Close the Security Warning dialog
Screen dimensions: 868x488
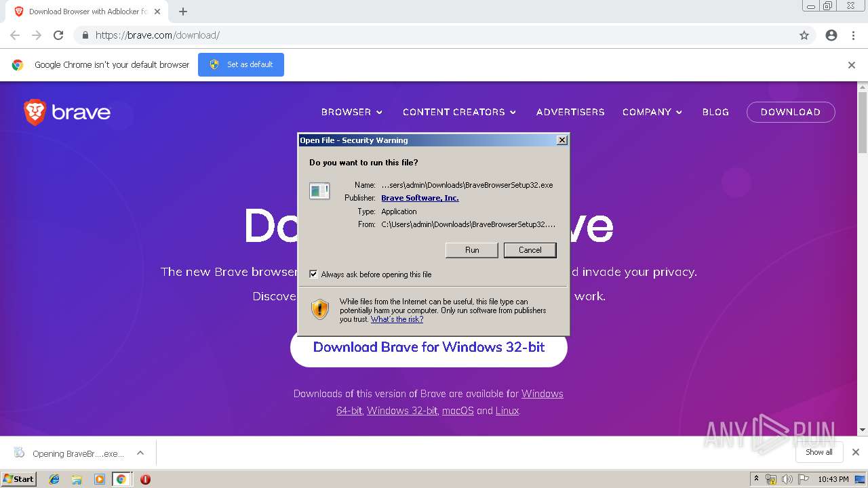tap(561, 140)
